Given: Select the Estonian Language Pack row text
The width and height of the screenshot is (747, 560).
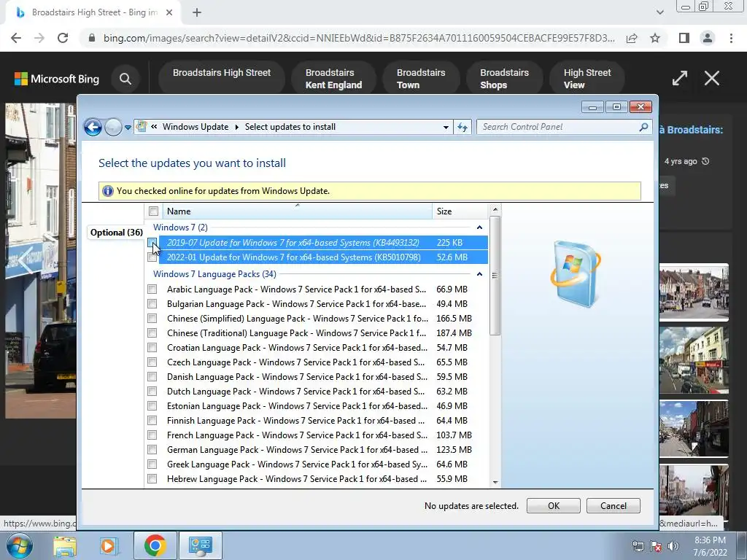Looking at the screenshot, I should click(298, 406).
